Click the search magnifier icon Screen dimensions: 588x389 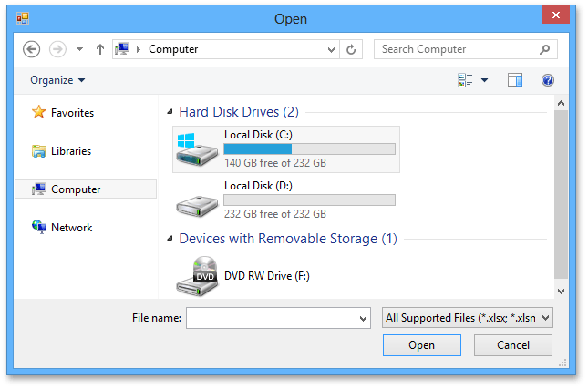click(x=544, y=49)
